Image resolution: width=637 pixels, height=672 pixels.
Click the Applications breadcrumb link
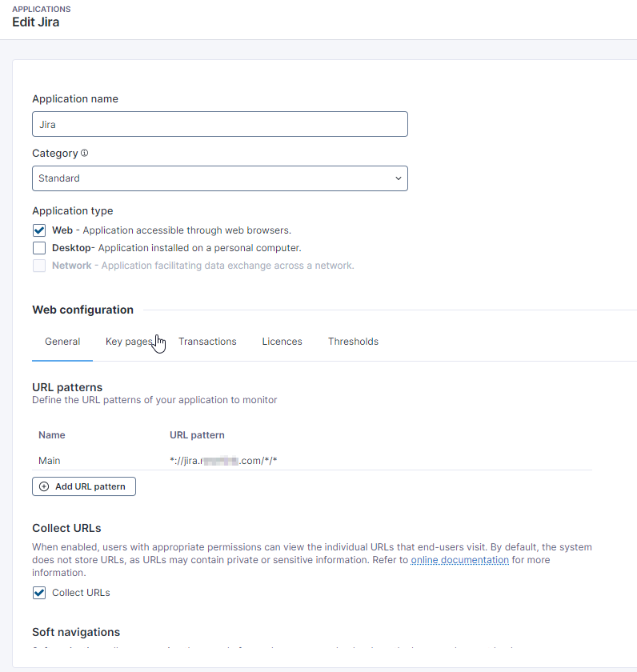tap(41, 9)
